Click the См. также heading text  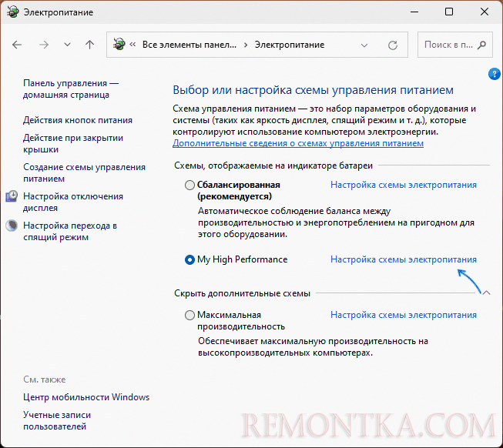coord(44,379)
